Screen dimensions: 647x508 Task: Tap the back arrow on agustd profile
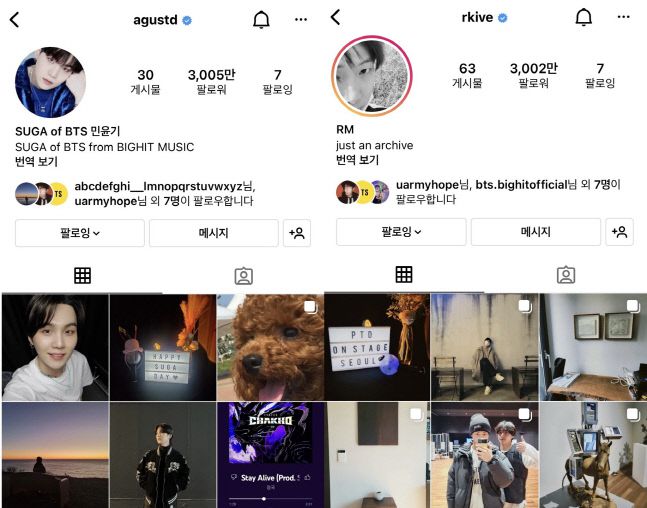coord(14,19)
